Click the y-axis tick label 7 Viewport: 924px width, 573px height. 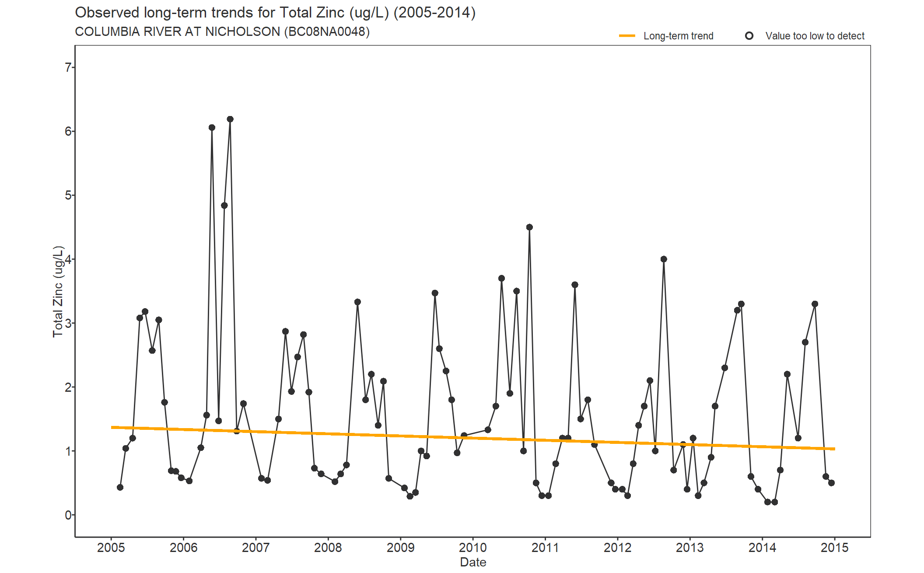pos(68,67)
